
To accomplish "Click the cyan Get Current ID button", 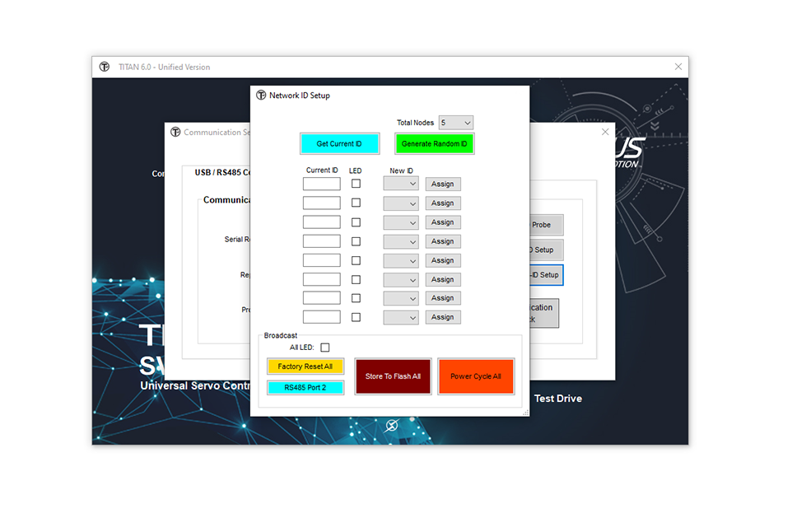I will click(x=339, y=144).
